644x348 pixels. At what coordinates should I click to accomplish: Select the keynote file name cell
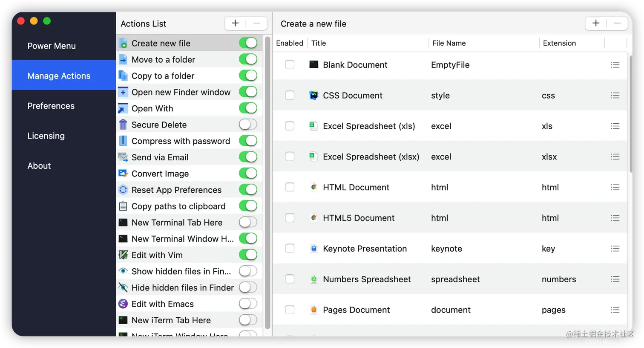pos(446,248)
